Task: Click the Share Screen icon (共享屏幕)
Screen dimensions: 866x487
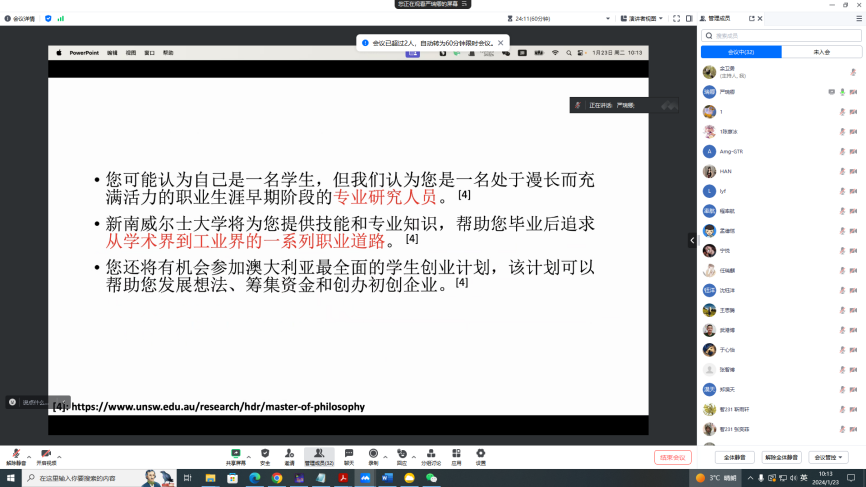Action: pos(236,455)
